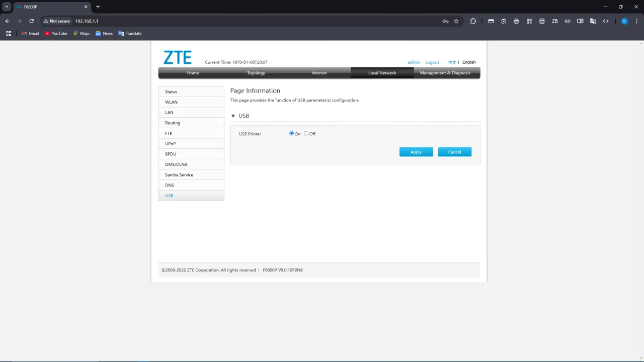The image size is (644, 362).
Task: Set USB Printer to On
Action: (291, 133)
